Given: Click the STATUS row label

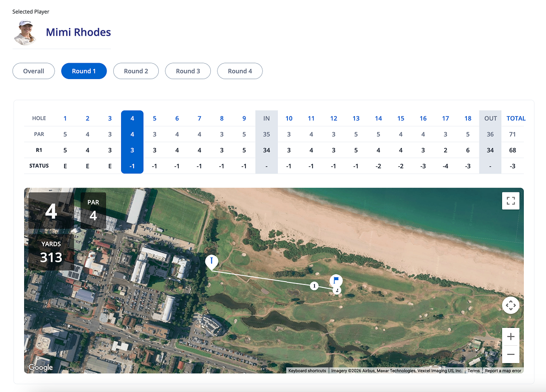Looking at the screenshot, I should [x=39, y=166].
